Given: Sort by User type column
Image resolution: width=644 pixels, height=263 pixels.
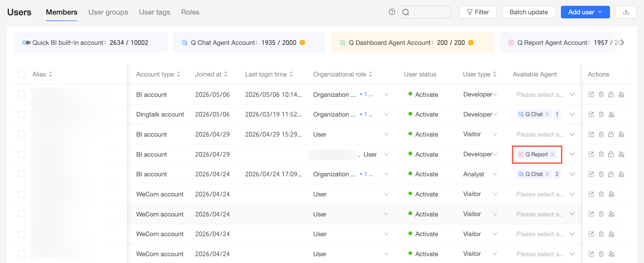Looking at the screenshot, I should [495, 74].
